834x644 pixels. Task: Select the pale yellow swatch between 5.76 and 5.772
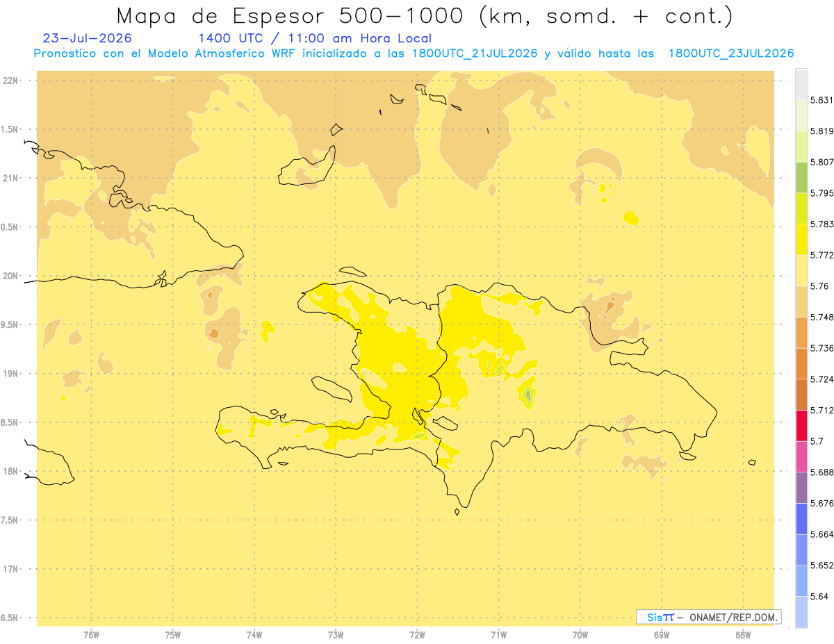[x=801, y=271]
